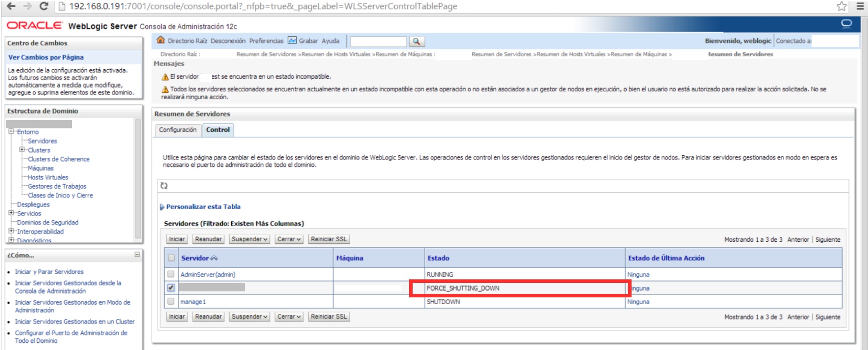Open Ayuda in the toolbar

tap(331, 41)
